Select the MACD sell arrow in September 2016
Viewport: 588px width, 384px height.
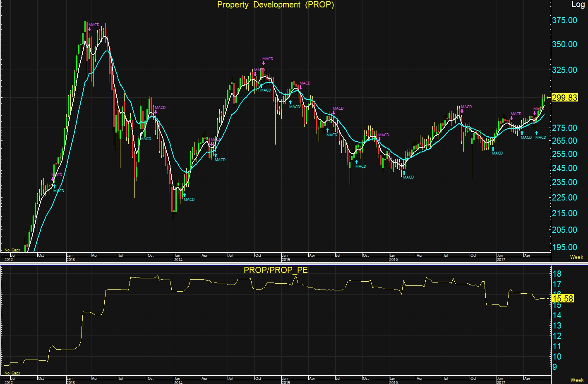pyautogui.click(x=462, y=111)
